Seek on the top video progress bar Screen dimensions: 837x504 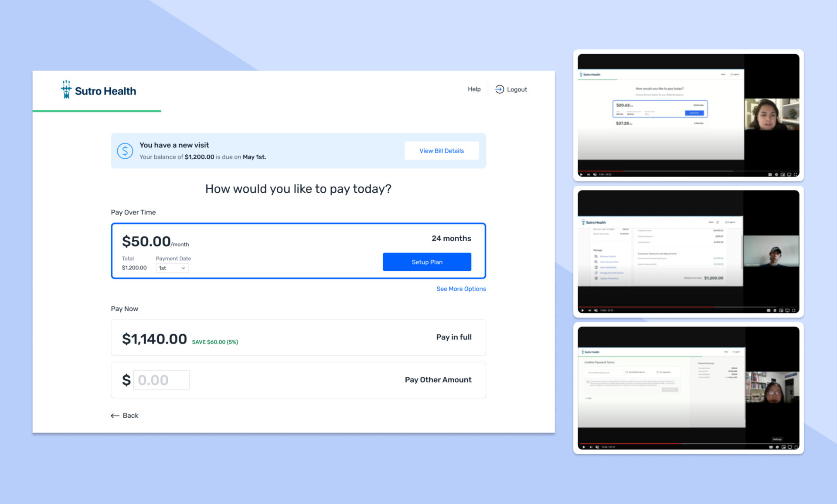(688, 171)
